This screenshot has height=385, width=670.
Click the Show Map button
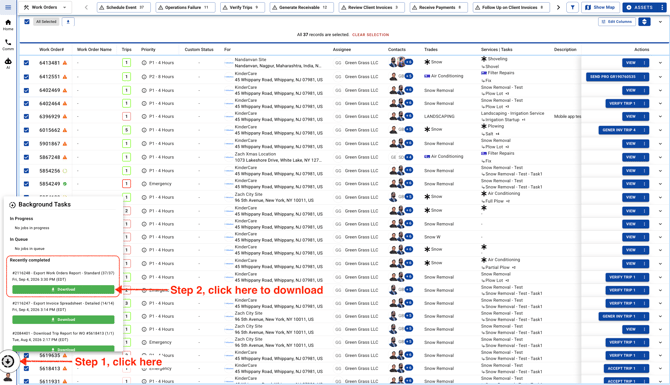600,7
